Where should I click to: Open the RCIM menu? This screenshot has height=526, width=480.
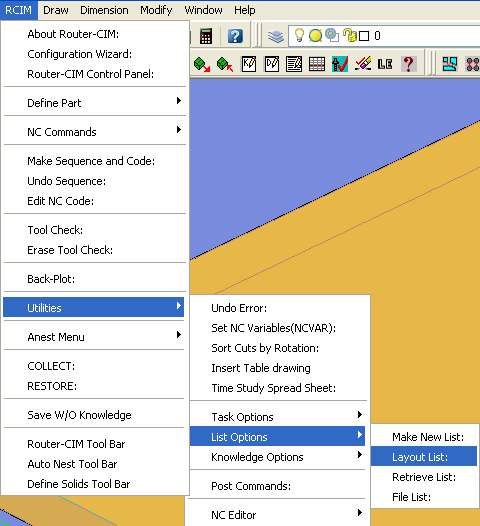click(x=18, y=10)
